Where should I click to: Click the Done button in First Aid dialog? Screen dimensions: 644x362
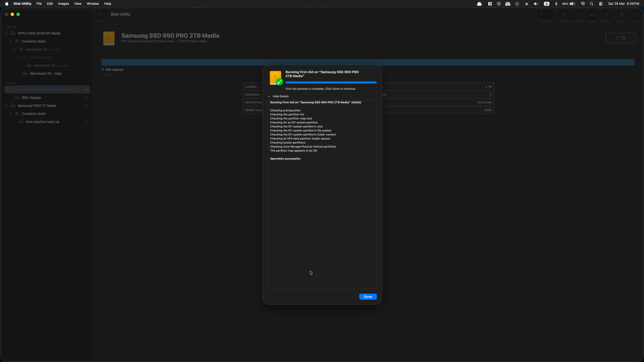pos(367,297)
